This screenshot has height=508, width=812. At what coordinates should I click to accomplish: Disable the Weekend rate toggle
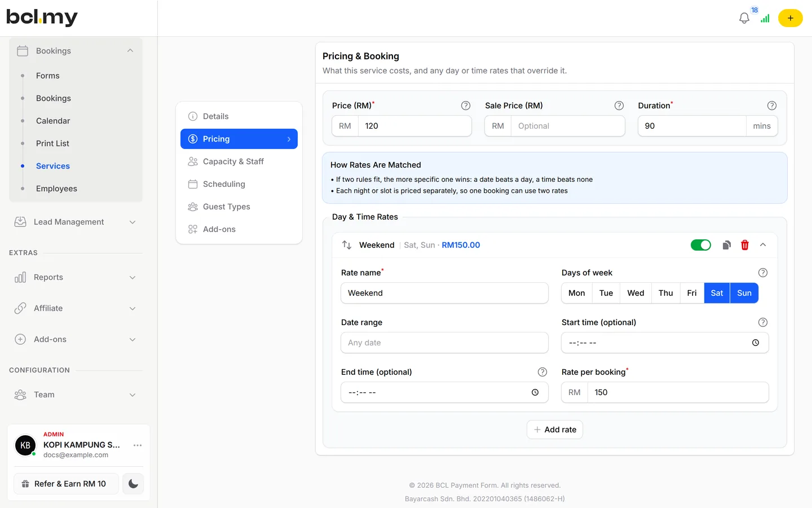click(701, 245)
